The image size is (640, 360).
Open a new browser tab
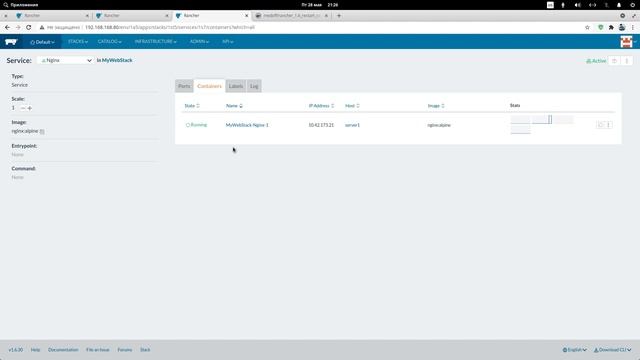[339, 16]
